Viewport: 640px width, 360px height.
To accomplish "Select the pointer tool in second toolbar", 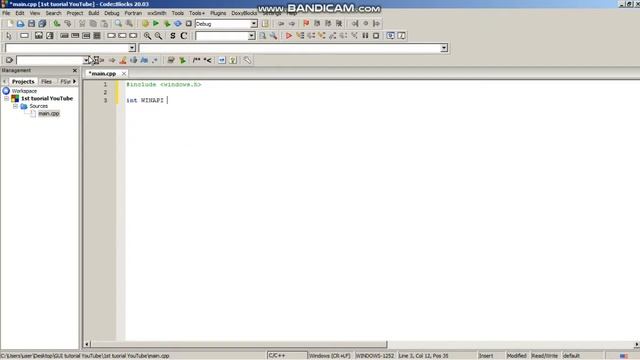I will 9,36.
